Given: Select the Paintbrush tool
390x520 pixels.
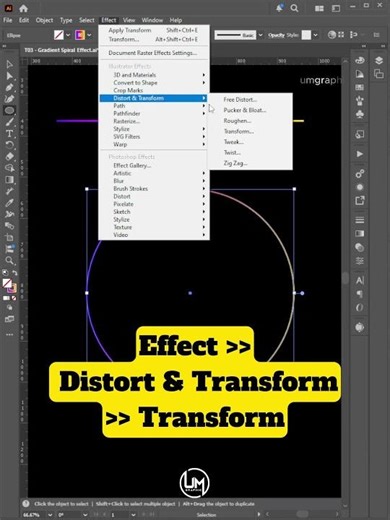Looking at the screenshot, I should coord(9,122).
